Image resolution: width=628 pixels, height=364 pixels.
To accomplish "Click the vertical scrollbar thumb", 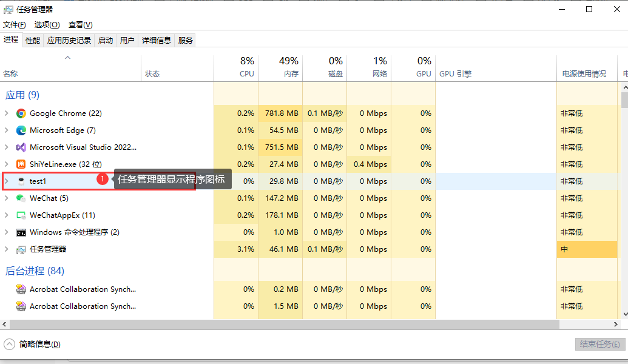I will point(624,100).
